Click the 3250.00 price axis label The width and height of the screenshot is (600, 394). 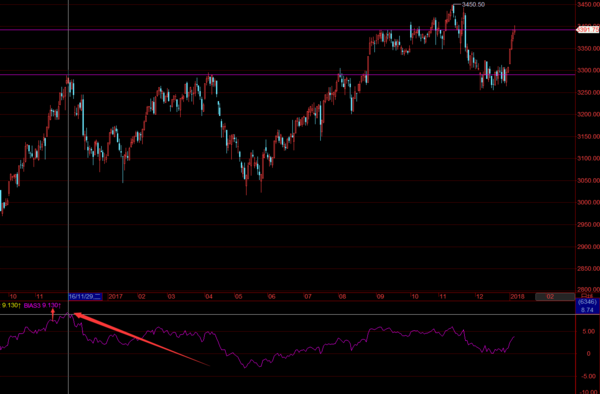coord(589,93)
